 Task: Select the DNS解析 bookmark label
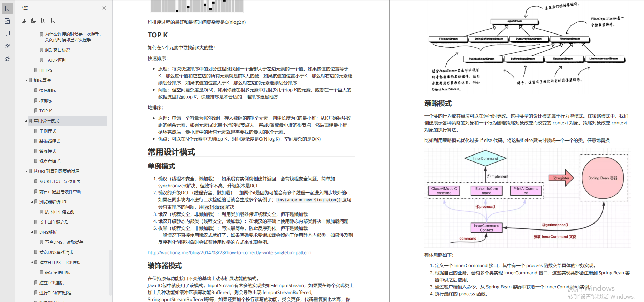[x=48, y=232]
